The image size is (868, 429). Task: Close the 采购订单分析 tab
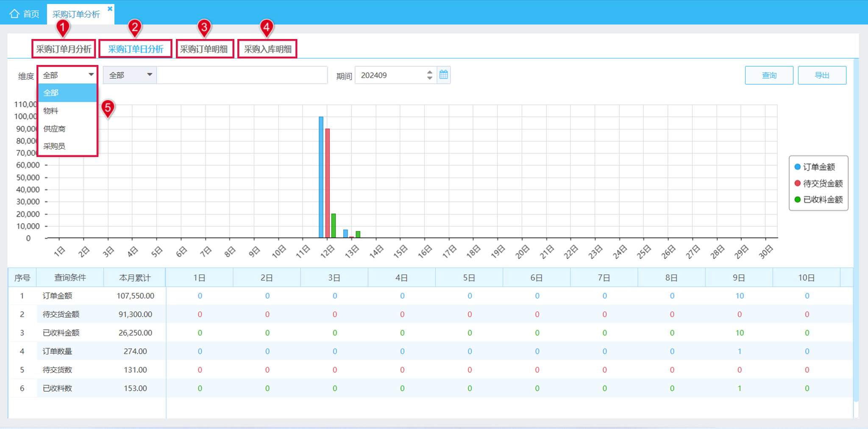pyautogui.click(x=110, y=8)
